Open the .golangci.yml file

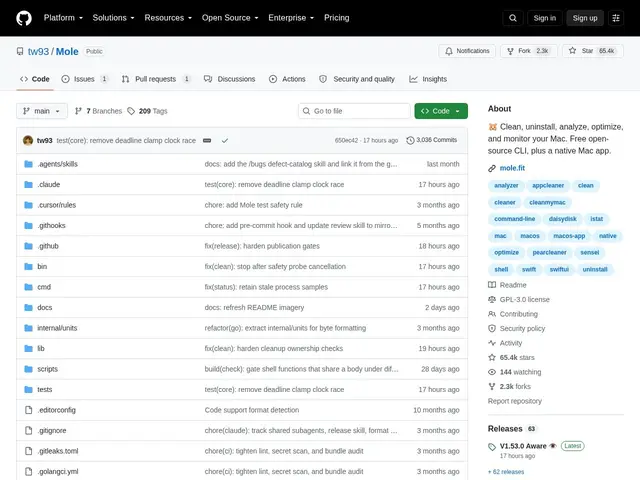58,471
